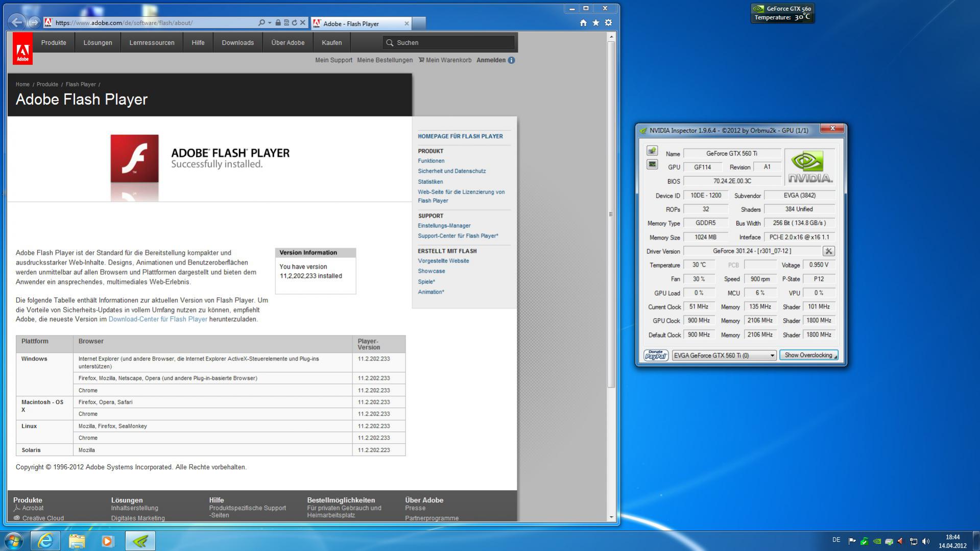Image resolution: width=980 pixels, height=551 pixels.
Task: Click the browser Forward arrow
Action: coord(34,22)
